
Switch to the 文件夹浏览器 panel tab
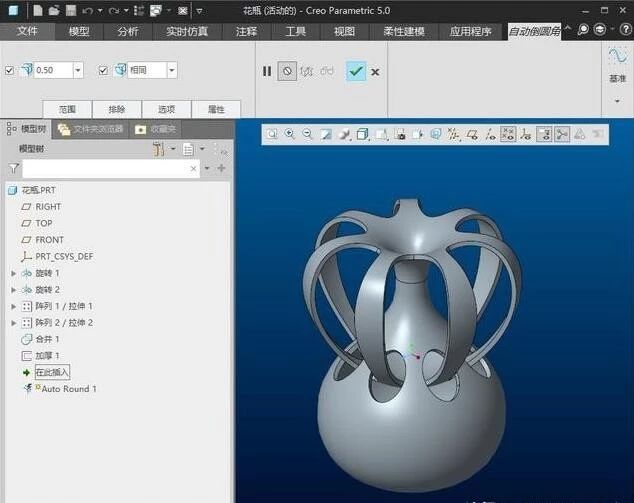90,129
